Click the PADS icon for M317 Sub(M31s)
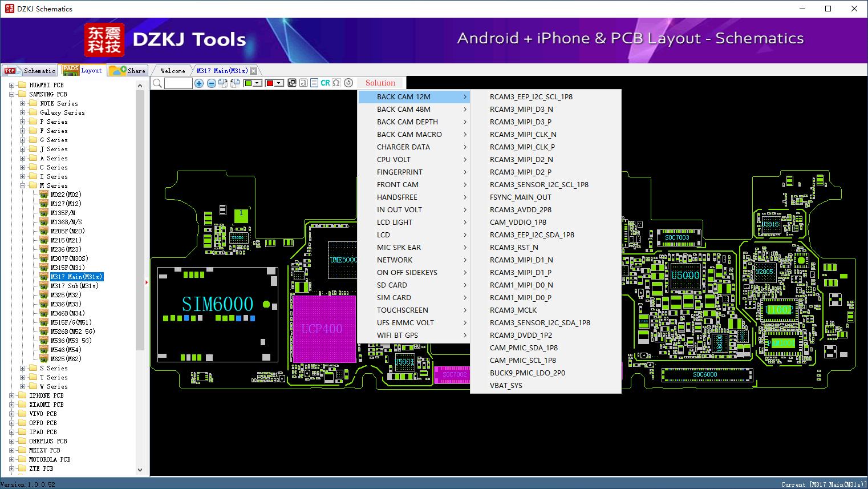This screenshot has width=868, height=489. pyautogui.click(x=44, y=286)
